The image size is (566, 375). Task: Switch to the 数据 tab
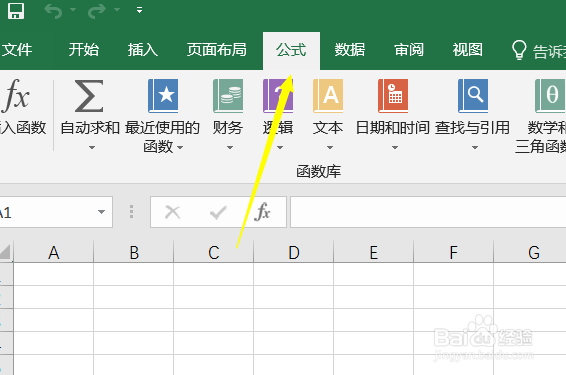click(x=350, y=50)
